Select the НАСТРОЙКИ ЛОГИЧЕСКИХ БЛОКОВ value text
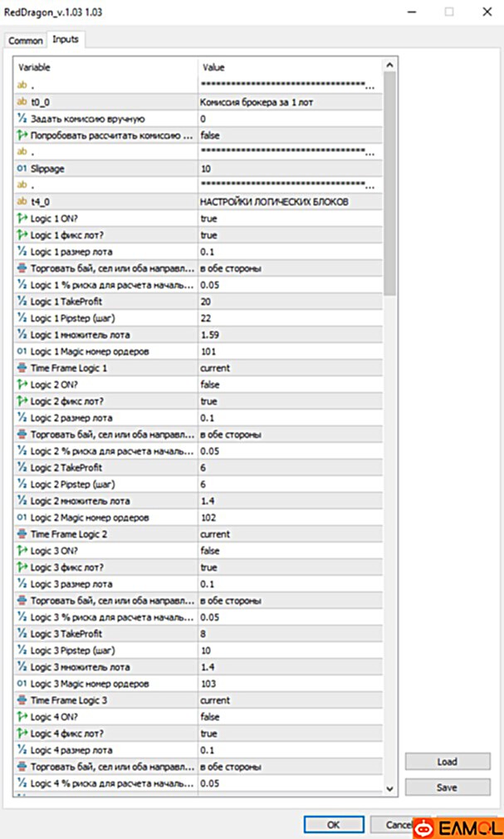Viewport: 504px width, 839px height. click(274, 202)
